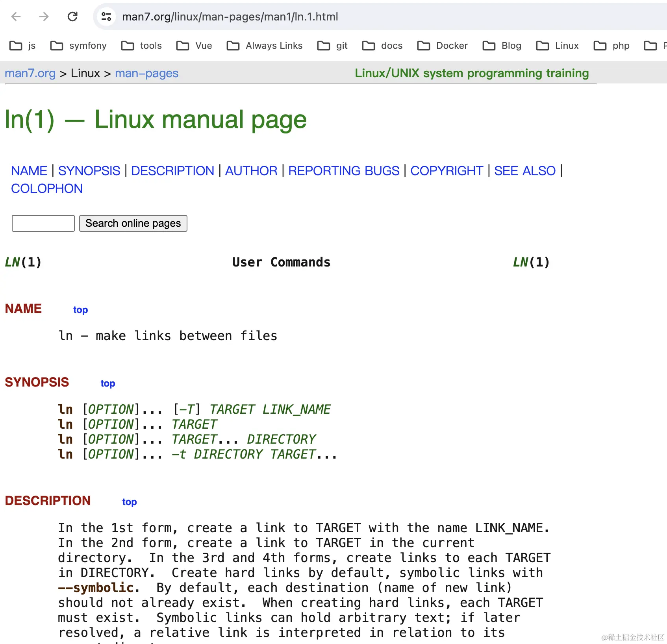Click the text 'ln - make links between files'

click(x=168, y=336)
